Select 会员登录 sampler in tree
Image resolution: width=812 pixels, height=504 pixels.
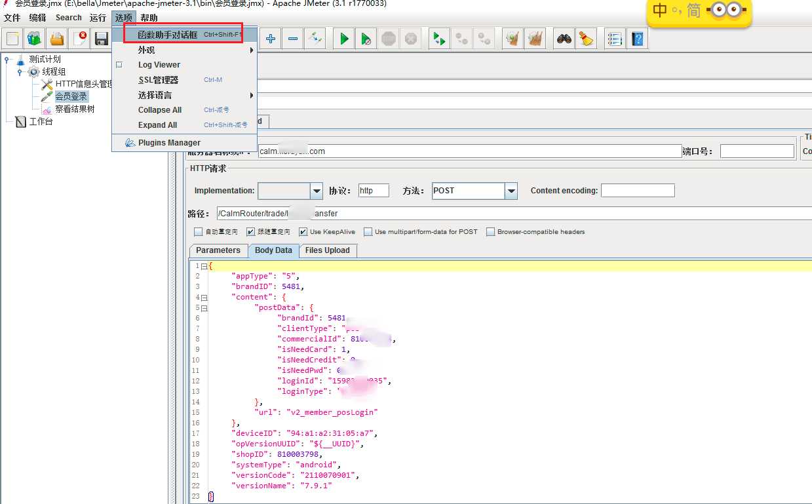click(71, 96)
